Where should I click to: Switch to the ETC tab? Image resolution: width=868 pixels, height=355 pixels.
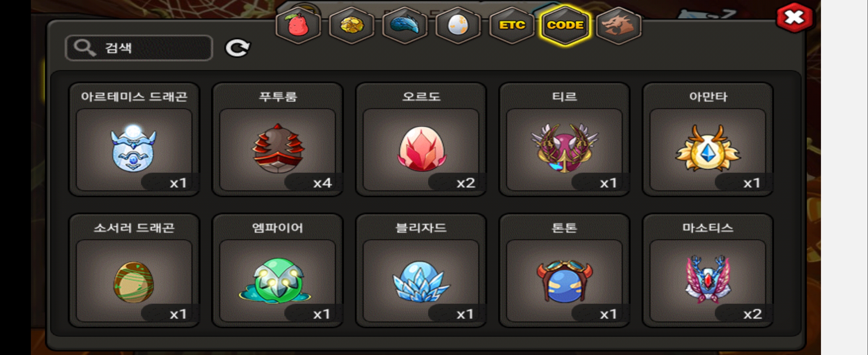pos(512,25)
